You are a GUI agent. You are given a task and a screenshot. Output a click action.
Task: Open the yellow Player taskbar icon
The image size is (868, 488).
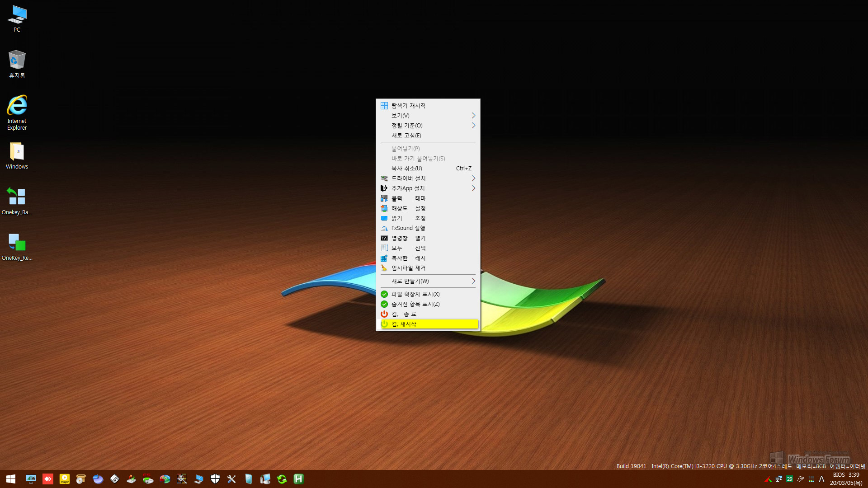tap(65, 479)
